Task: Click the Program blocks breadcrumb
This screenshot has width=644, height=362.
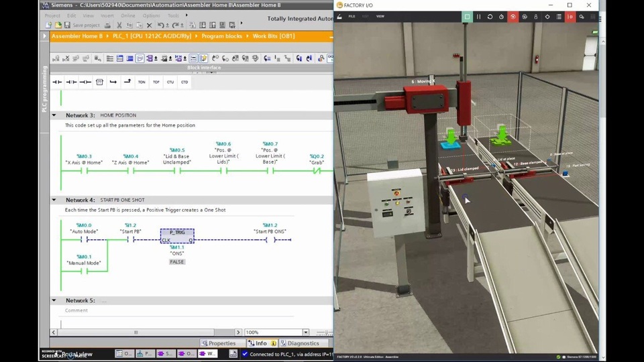Action: pos(222,36)
